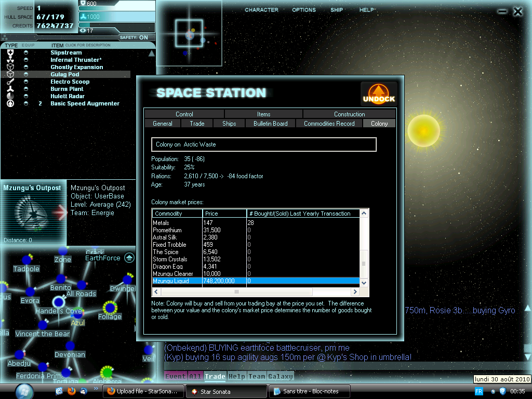This screenshot has height=399, width=532.
Task: Click the augmenter icon beside Basic Speed Augmenter
Action: tap(10, 103)
